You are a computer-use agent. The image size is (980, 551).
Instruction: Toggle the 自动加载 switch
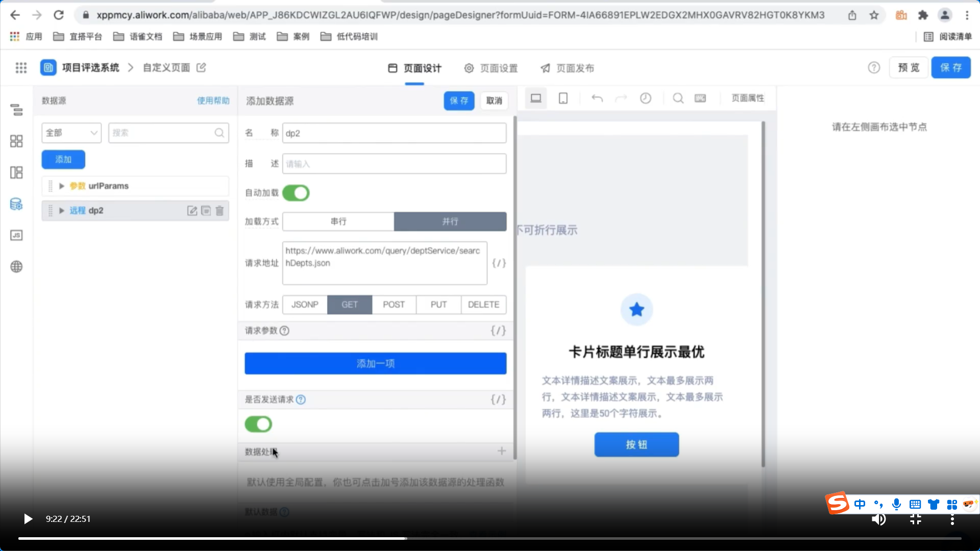pyautogui.click(x=296, y=193)
